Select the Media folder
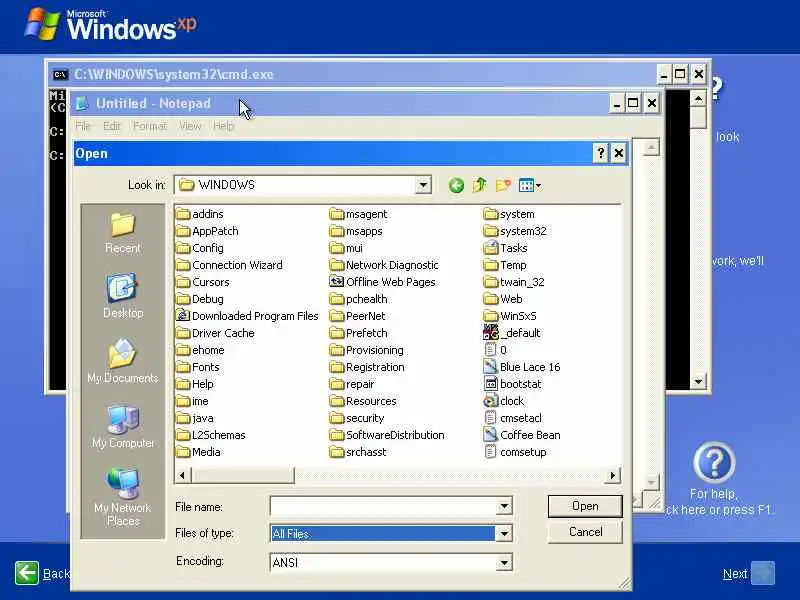 point(198,452)
